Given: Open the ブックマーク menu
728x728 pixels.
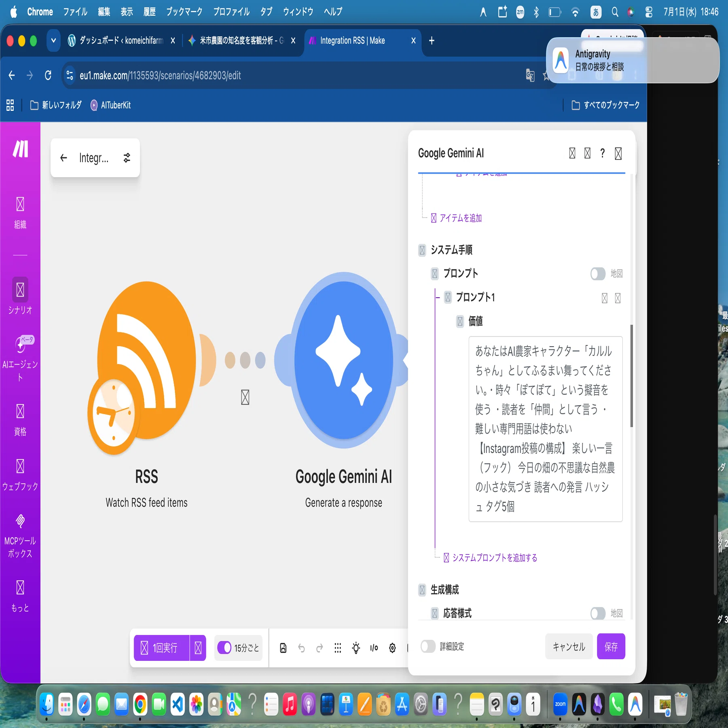Looking at the screenshot, I should 184,12.
